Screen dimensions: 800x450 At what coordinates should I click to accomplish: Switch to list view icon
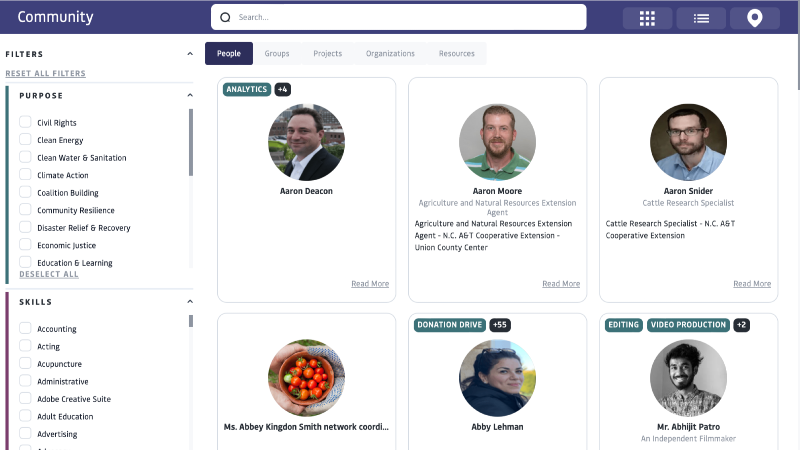click(701, 18)
